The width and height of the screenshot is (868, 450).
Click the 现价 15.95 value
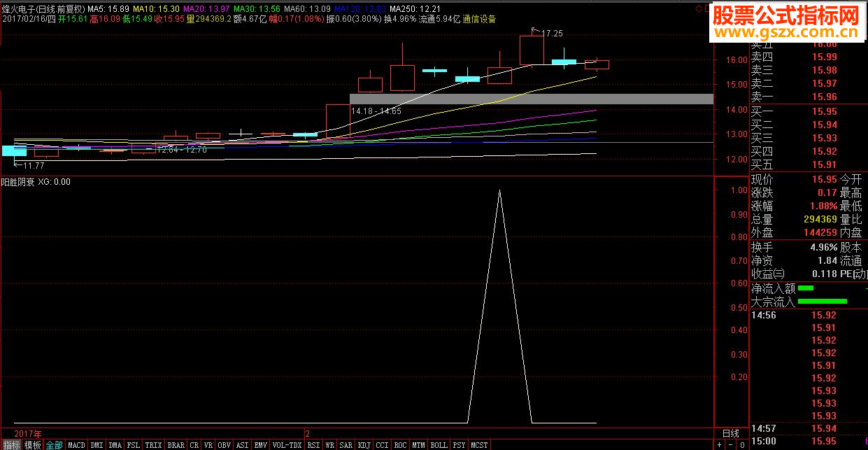[x=825, y=179]
